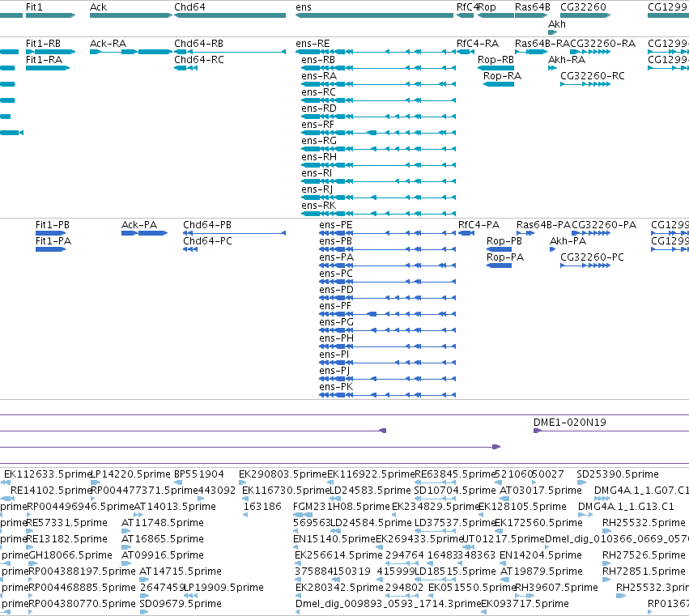
Task: Click the ens-PH protein label
Action: [337, 338]
